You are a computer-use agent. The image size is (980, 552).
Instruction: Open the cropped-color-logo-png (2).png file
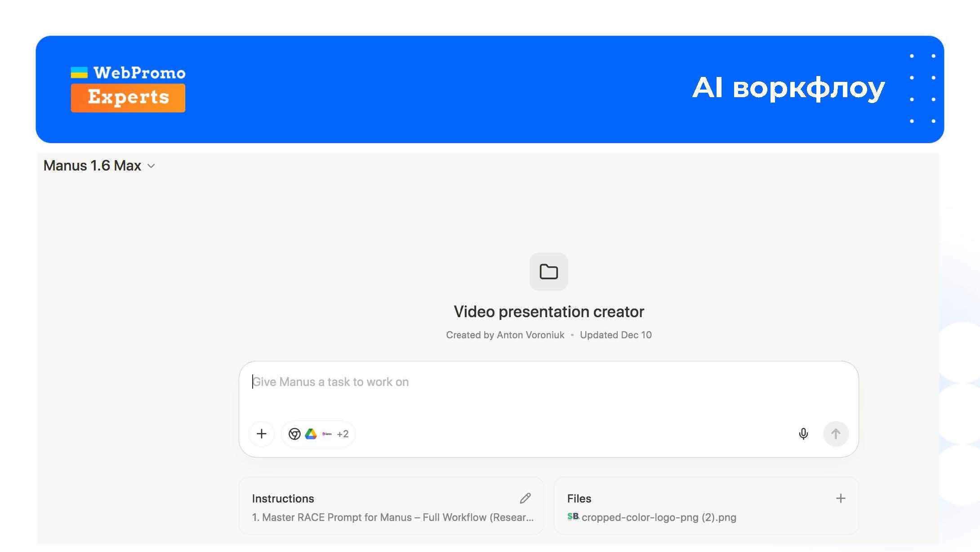[659, 517]
